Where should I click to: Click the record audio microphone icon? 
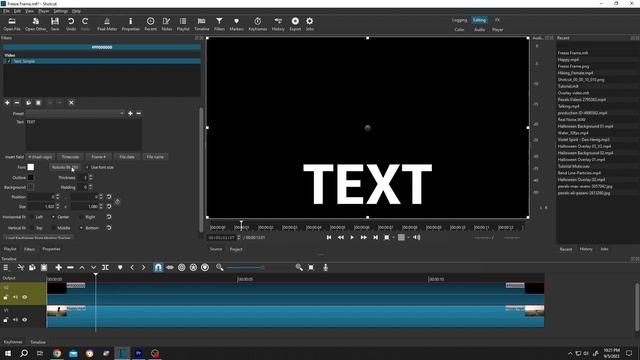325,267
